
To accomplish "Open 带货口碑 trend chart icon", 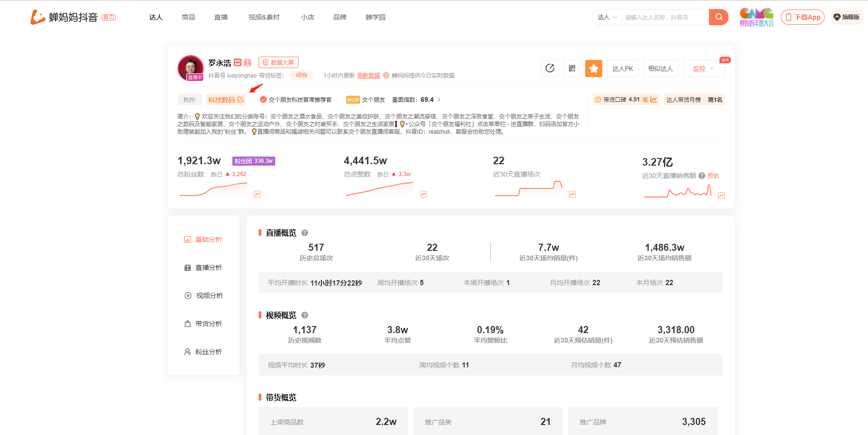I will pos(654,99).
